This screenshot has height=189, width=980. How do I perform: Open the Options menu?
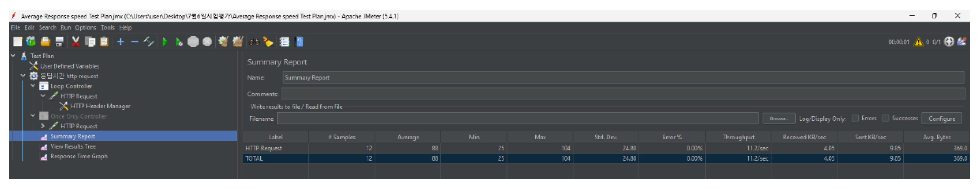(x=85, y=27)
